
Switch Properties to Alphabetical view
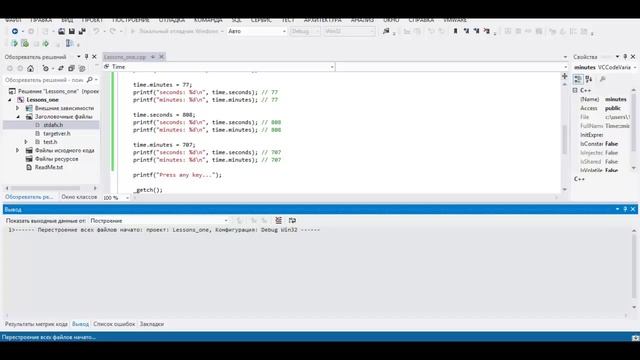point(589,79)
